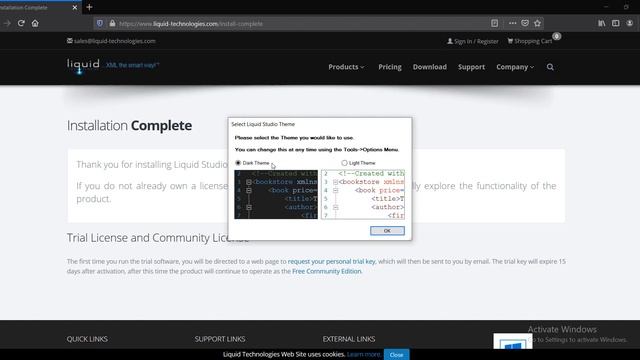The width and height of the screenshot is (640, 360).
Task: Close the cookie notice
Action: click(x=396, y=355)
